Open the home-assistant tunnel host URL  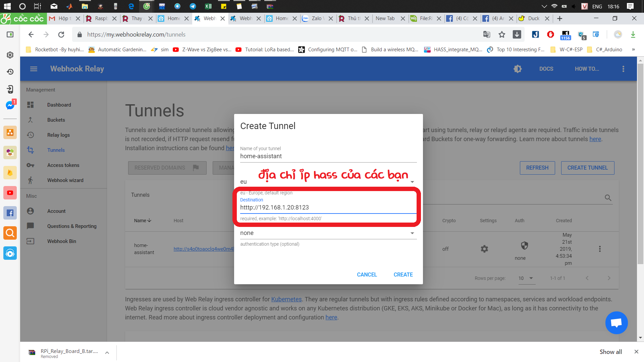click(204, 249)
